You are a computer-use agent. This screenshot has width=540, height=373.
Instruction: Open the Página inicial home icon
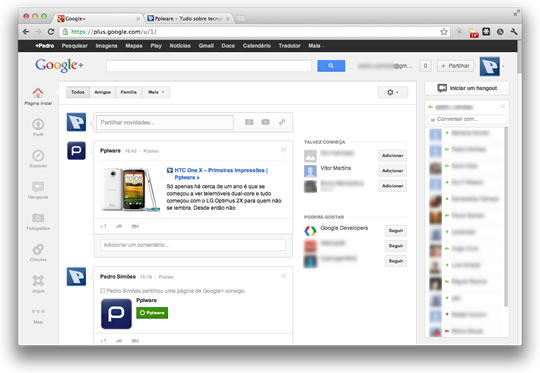[38, 93]
